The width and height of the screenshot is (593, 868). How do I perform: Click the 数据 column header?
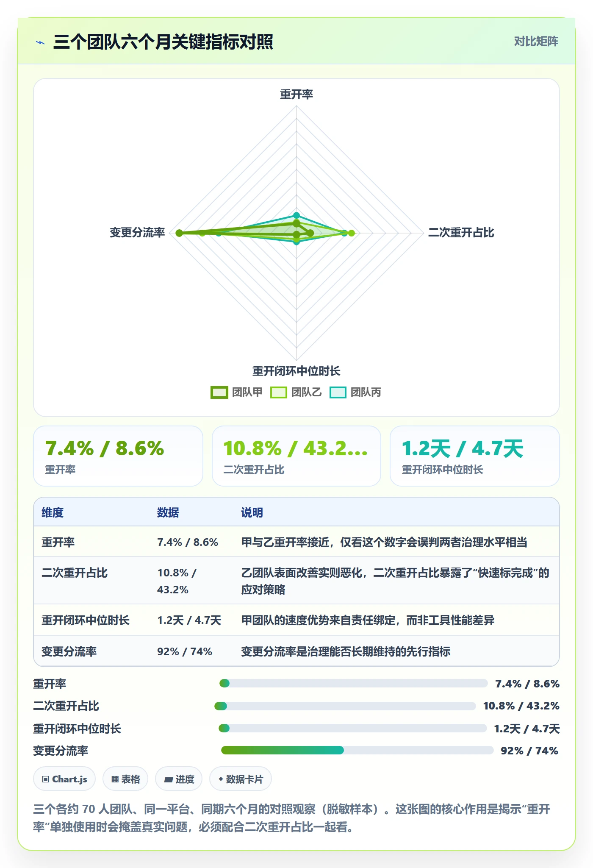(x=168, y=512)
